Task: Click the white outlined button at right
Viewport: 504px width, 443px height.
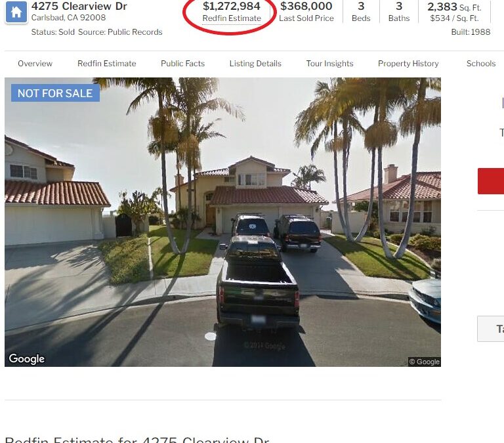Action: (x=491, y=329)
